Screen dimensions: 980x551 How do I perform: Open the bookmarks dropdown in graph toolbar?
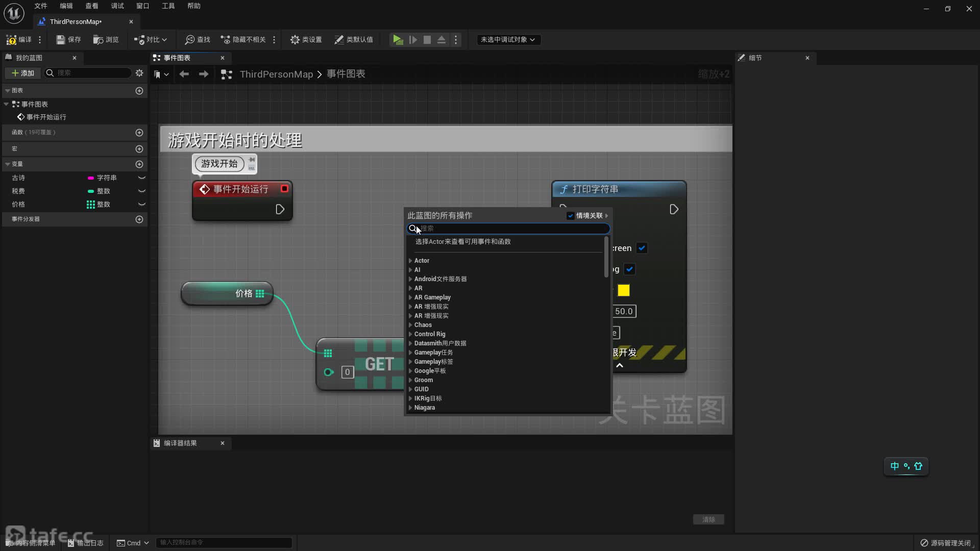point(161,74)
